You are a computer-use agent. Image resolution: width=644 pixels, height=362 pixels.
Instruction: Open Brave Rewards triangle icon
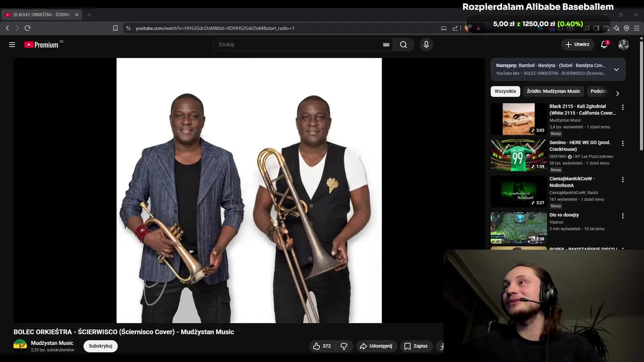[478, 28]
